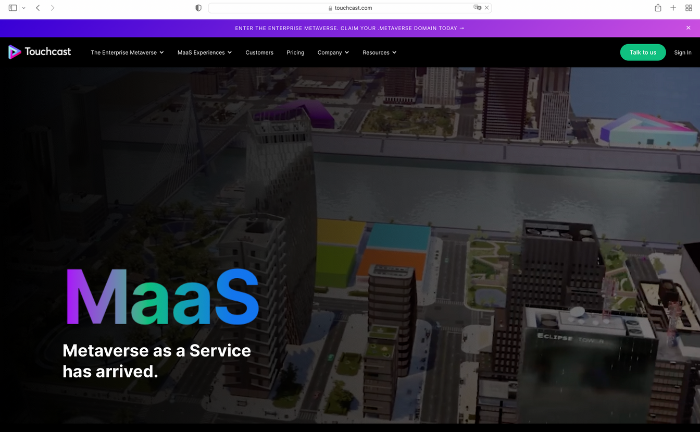Click the Metaverse as a Service text

point(157,350)
